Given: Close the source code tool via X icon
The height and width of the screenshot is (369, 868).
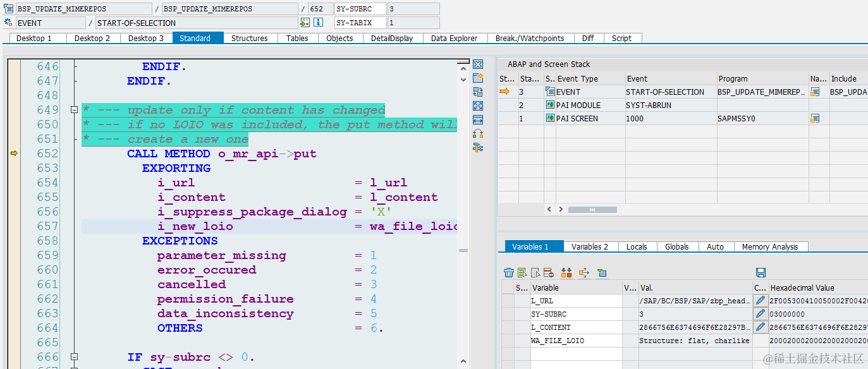Looking at the screenshot, I should point(478,64).
